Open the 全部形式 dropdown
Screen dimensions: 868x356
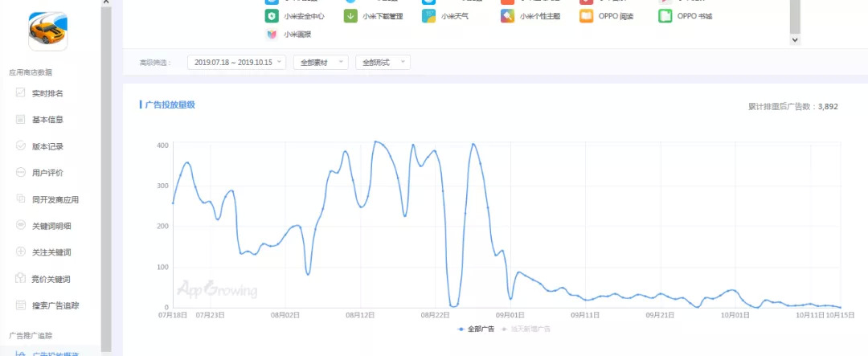pyautogui.click(x=383, y=63)
